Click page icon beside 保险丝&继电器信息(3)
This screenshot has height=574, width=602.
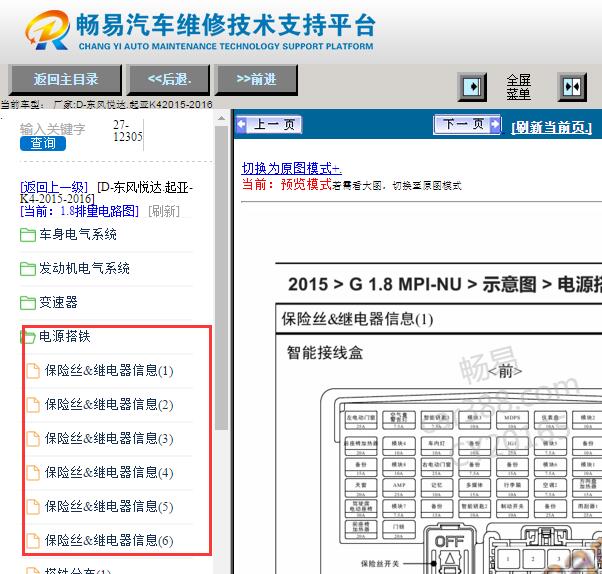tap(33, 439)
